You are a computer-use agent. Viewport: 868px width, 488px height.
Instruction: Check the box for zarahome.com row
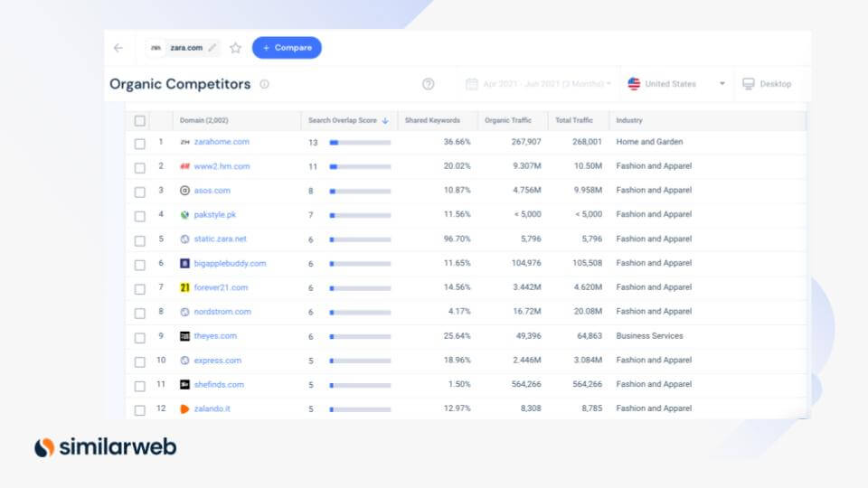click(139, 144)
